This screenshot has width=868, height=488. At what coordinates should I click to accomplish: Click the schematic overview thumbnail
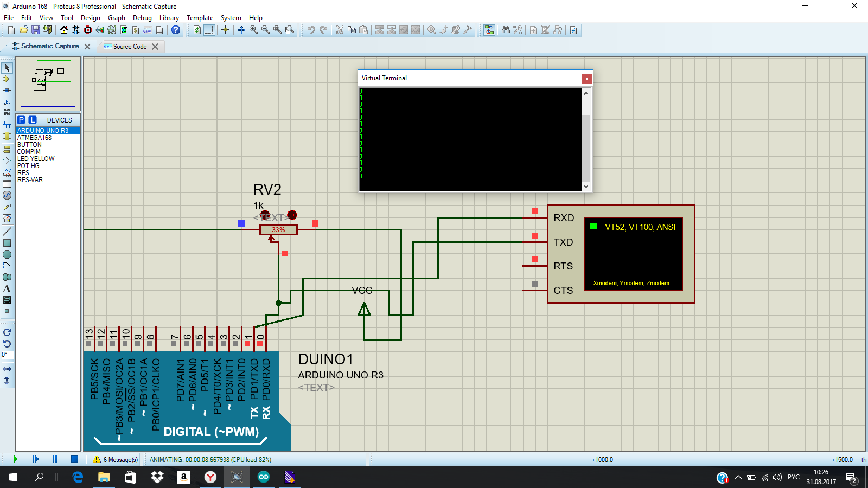click(x=48, y=84)
